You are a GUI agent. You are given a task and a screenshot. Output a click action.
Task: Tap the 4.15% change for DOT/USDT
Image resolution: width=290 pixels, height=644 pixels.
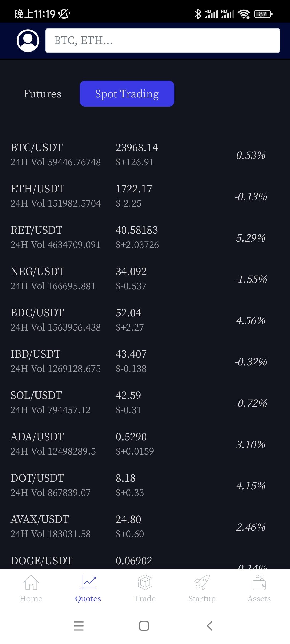tap(251, 486)
